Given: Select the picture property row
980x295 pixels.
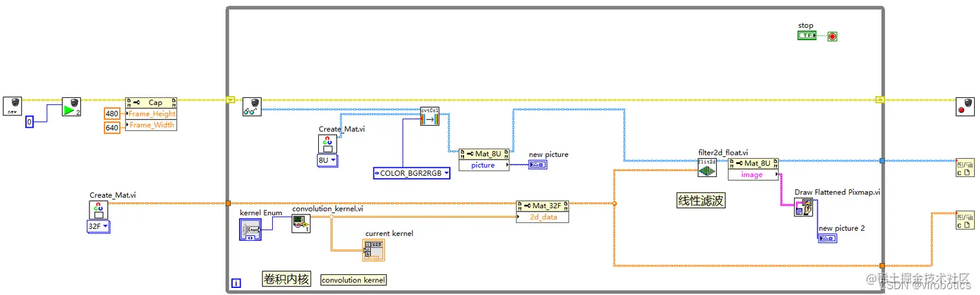Looking at the screenshot, I should [x=484, y=165].
